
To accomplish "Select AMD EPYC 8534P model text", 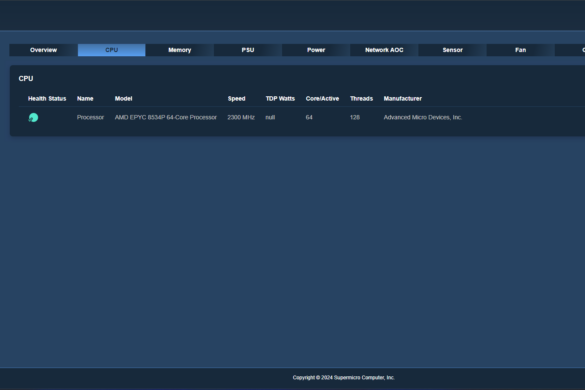I will (x=166, y=117).
